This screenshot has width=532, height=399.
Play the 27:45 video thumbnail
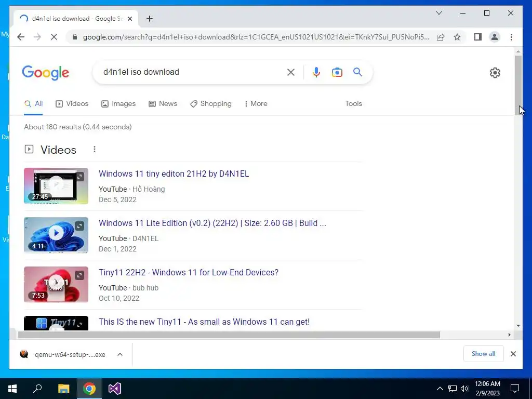pyautogui.click(x=56, y=185)
